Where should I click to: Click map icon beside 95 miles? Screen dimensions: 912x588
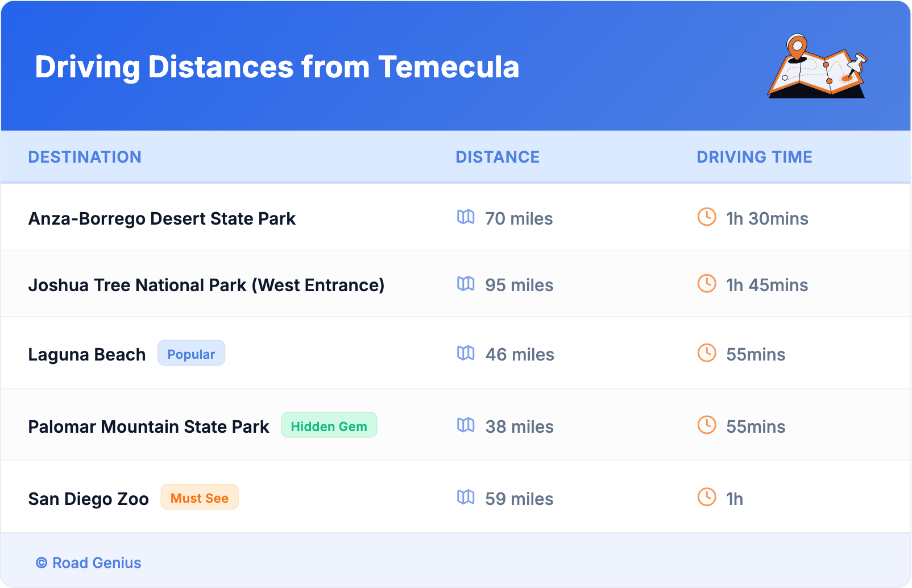click(466, 283)
